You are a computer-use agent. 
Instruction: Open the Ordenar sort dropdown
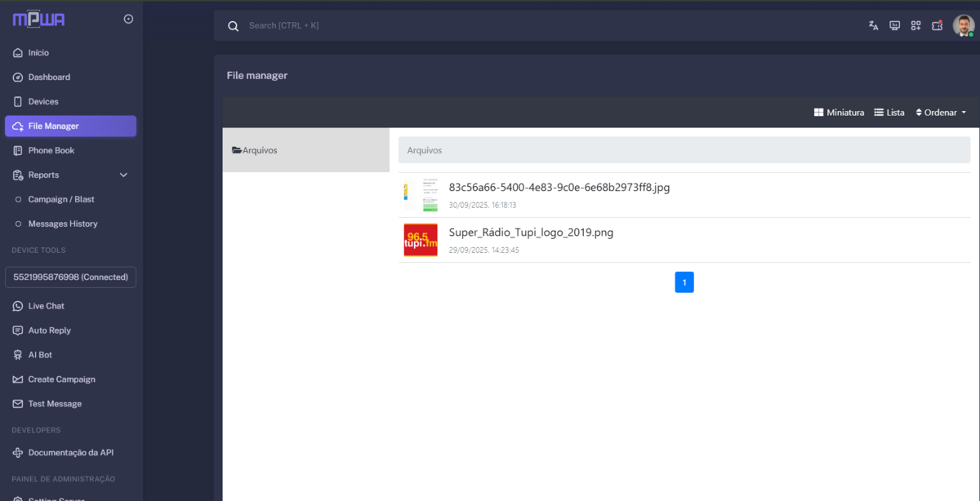click(x=941, y=113)
